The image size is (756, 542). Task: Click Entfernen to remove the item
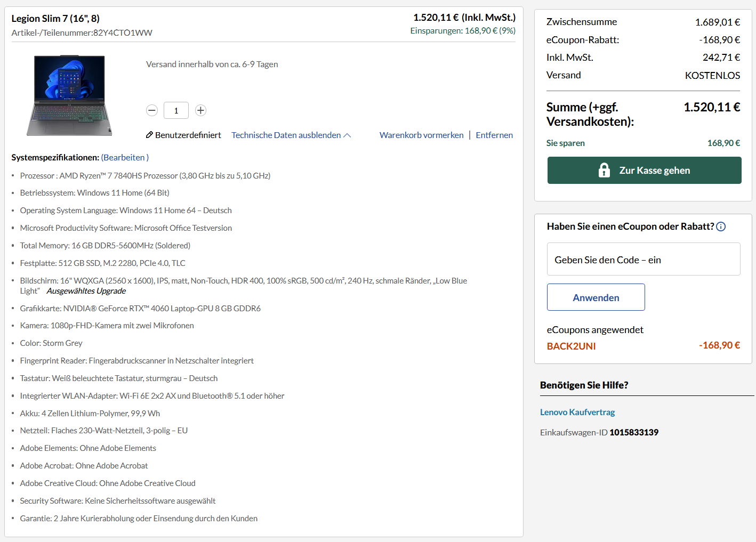tap(494, 135)
